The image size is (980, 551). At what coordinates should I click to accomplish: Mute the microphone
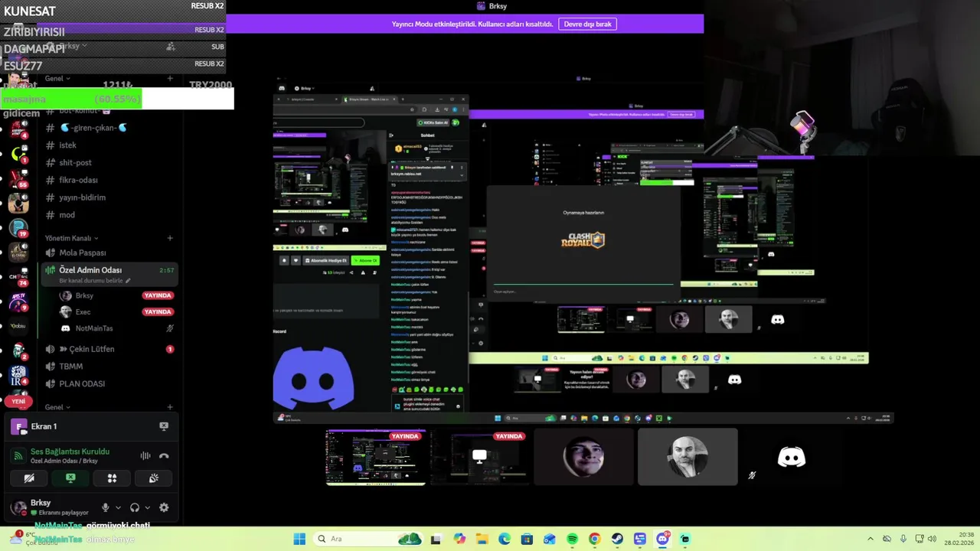tap(106, 507)
